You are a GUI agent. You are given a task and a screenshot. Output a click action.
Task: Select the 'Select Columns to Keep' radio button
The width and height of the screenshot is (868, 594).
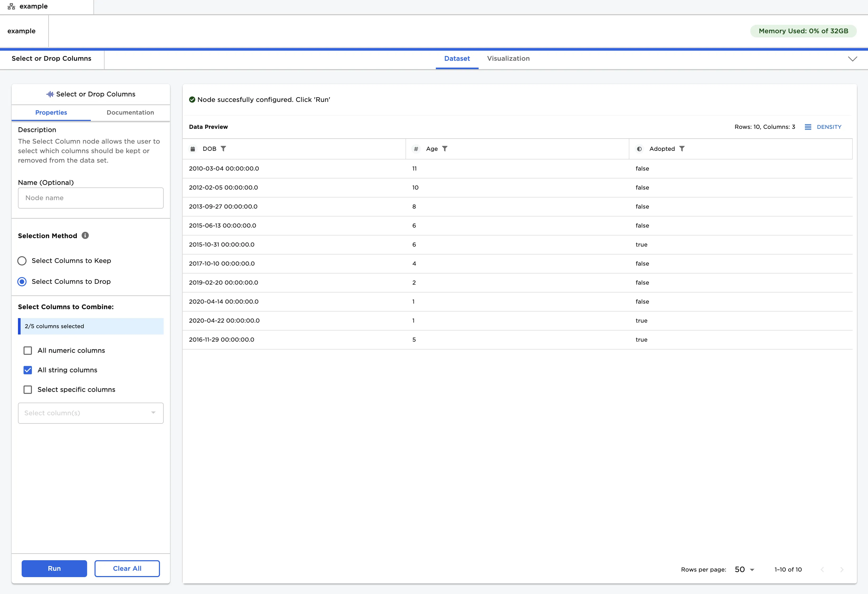point(22,261)
